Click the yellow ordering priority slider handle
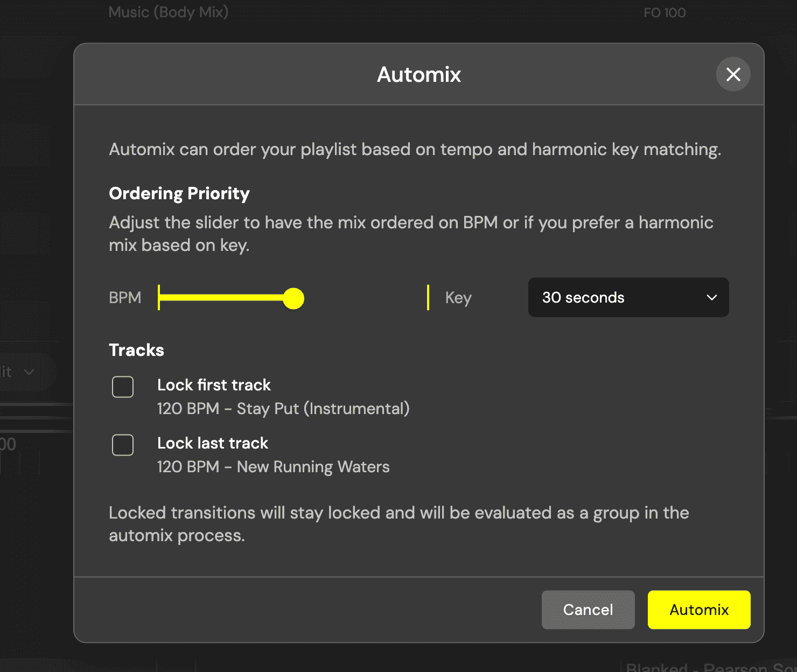Viewport: 797px width, 672px height. [293, 298]
